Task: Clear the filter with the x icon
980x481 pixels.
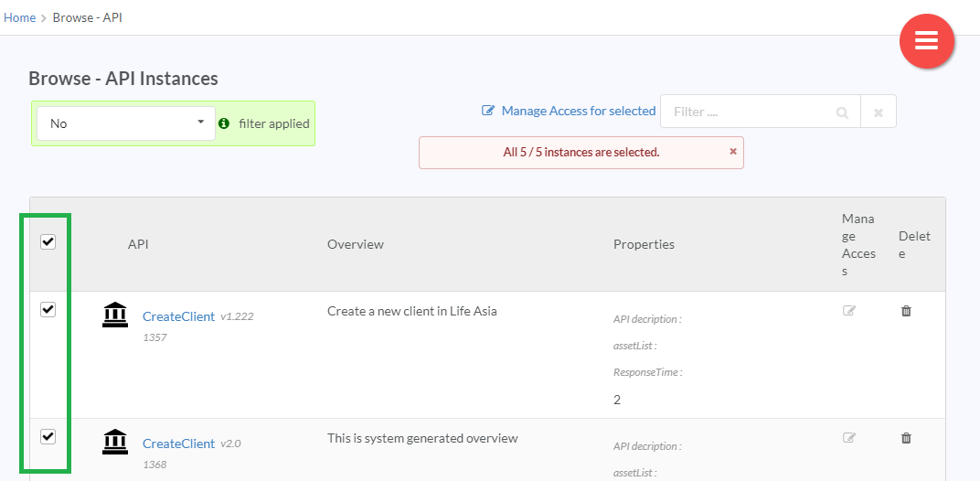Action: [879, 112]
